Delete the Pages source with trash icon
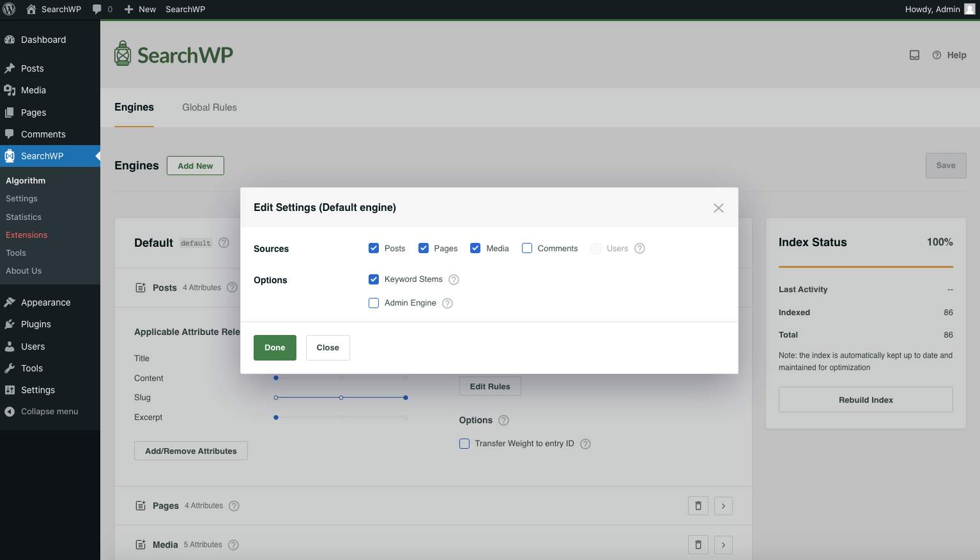This screenshot has height=560, width=980. click(698, 506)
